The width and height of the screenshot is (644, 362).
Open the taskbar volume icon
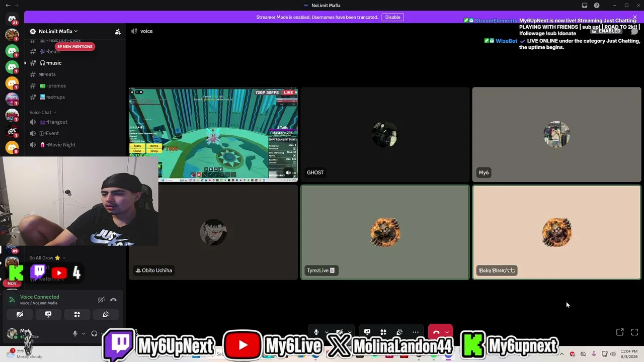(613, 354)
